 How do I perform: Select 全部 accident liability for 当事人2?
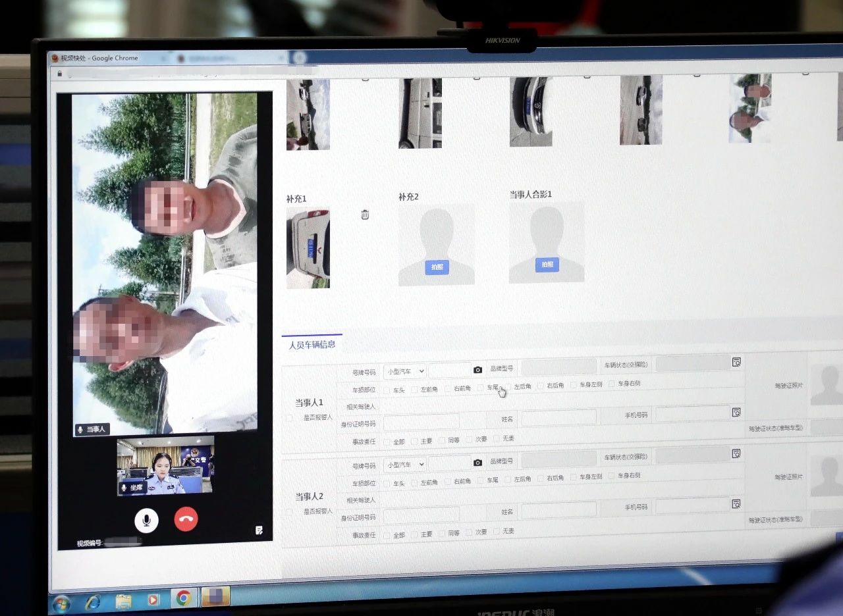pyautogui.click(x=387, y=536)
